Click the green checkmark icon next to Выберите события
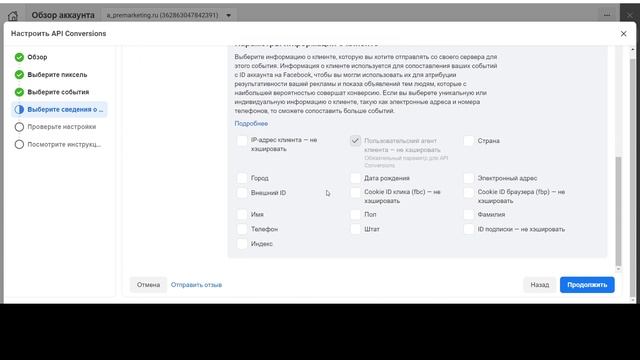This screenshot has width=640, height=360. pos(19,92)
